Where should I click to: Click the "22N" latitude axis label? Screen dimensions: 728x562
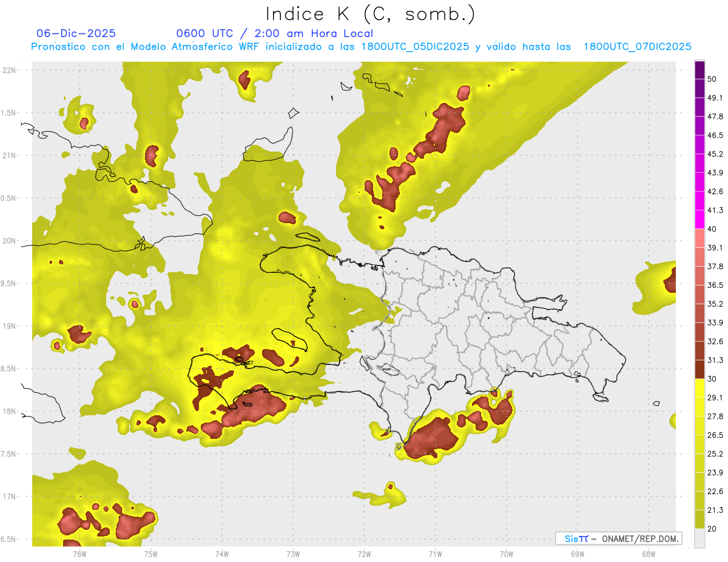pos(9,70)
